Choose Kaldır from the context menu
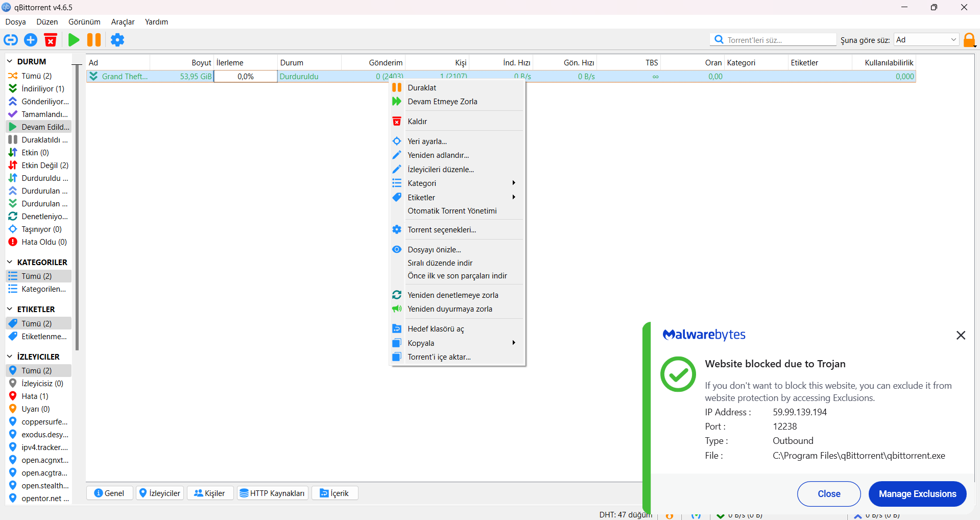 coord(458,121)
